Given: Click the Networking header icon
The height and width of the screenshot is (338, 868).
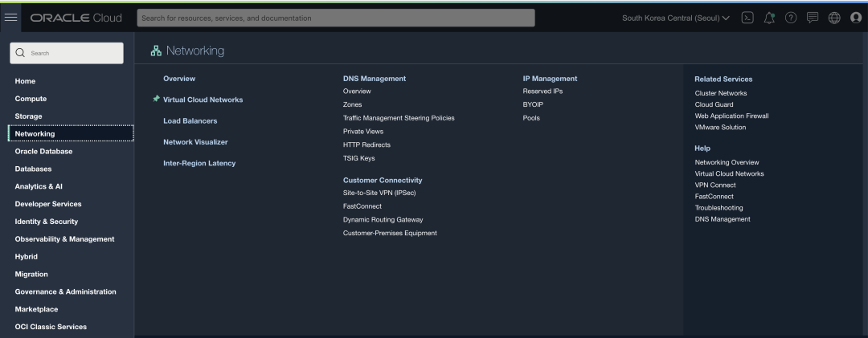Looking at the screenshot, I should 156,51.
